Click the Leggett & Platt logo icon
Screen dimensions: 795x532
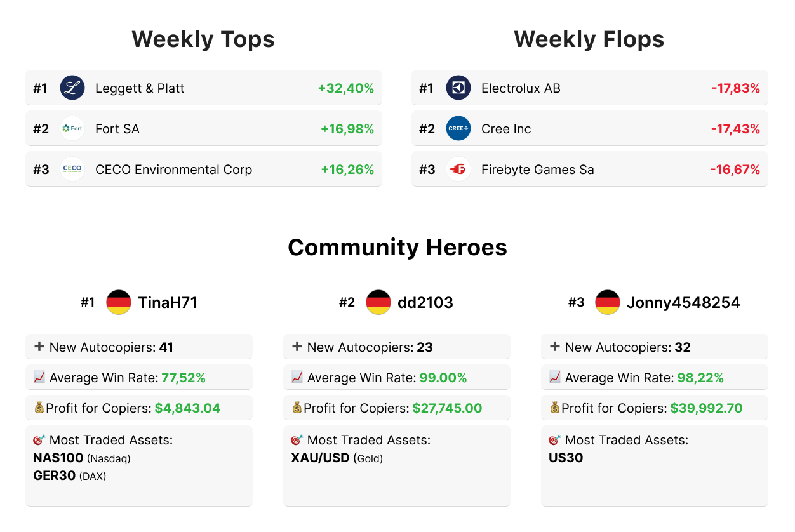click(72, 88)
